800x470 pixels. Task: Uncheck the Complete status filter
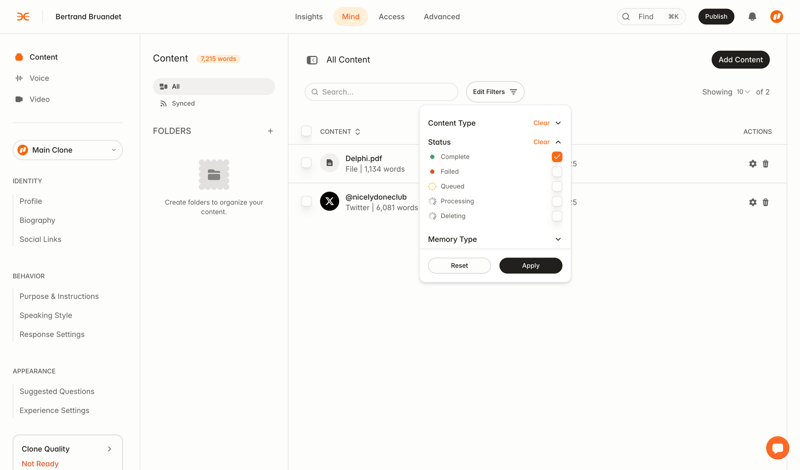pos(557,157)
